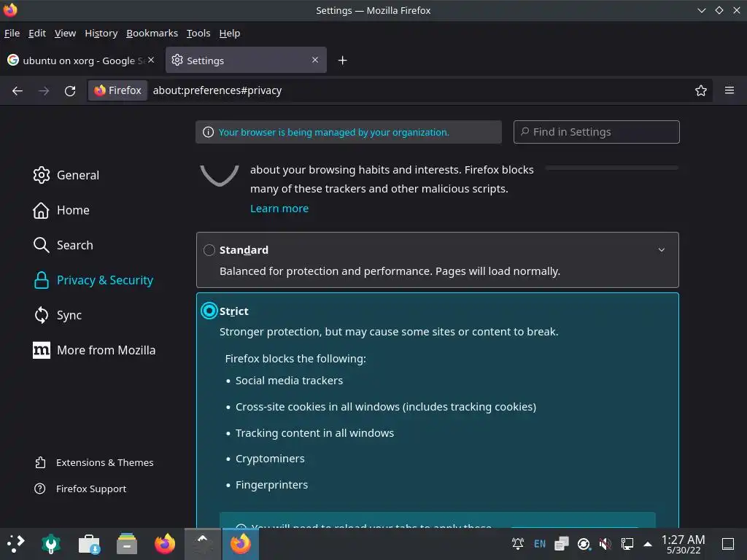This screenshot has height=560, width=747.
Task: Select the Strict protection radio button
Action: pos(209,311)
